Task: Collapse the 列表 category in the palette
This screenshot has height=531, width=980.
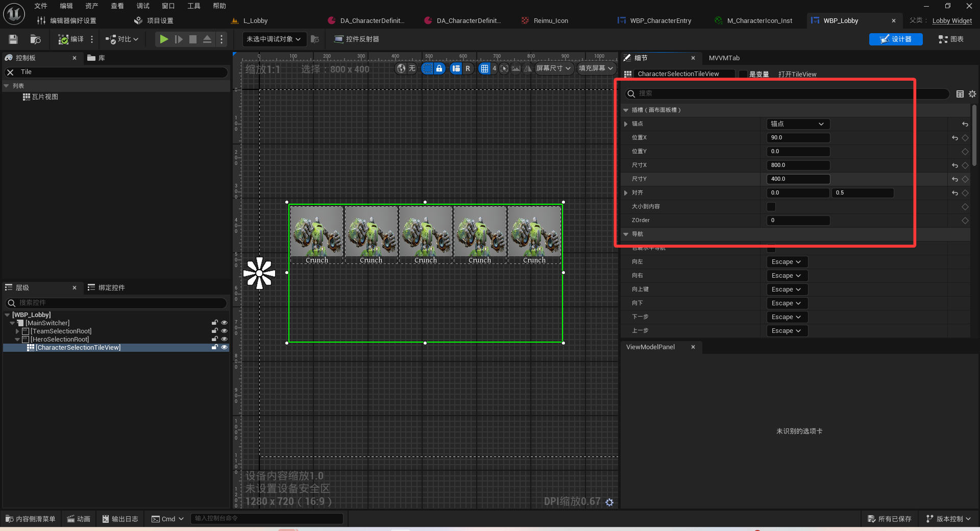Action: (6, 86)
